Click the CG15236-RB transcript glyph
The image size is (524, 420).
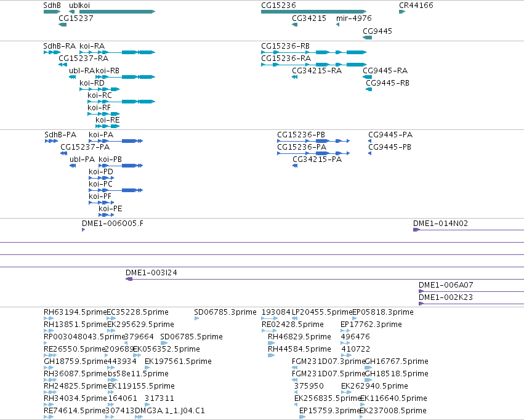(x=313, y=52)
